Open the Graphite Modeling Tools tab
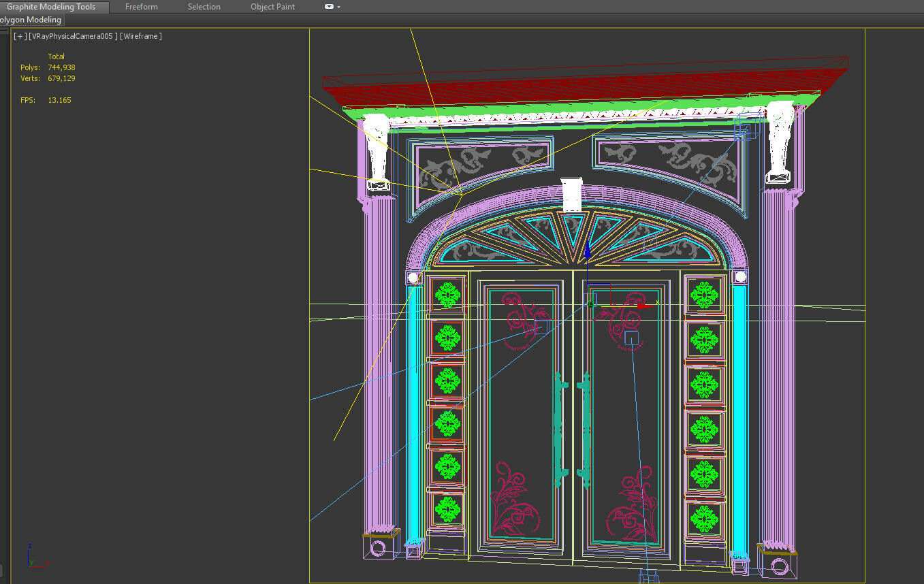 (51, 7)
